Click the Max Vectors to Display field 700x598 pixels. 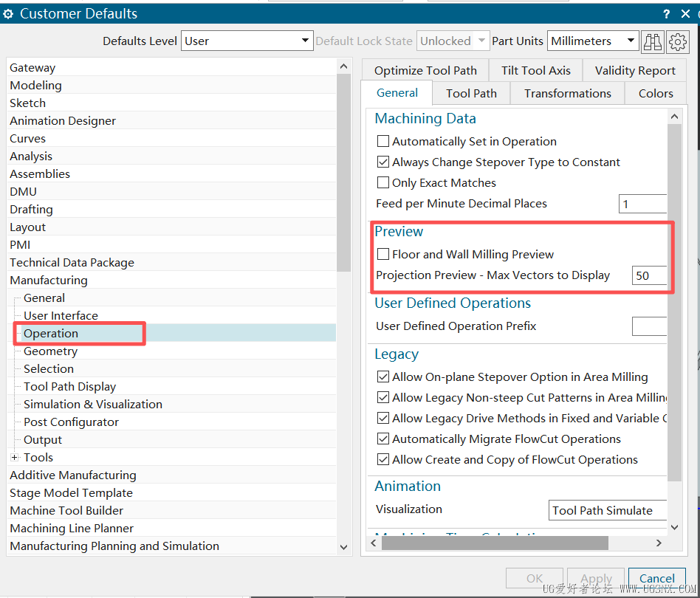648,276
